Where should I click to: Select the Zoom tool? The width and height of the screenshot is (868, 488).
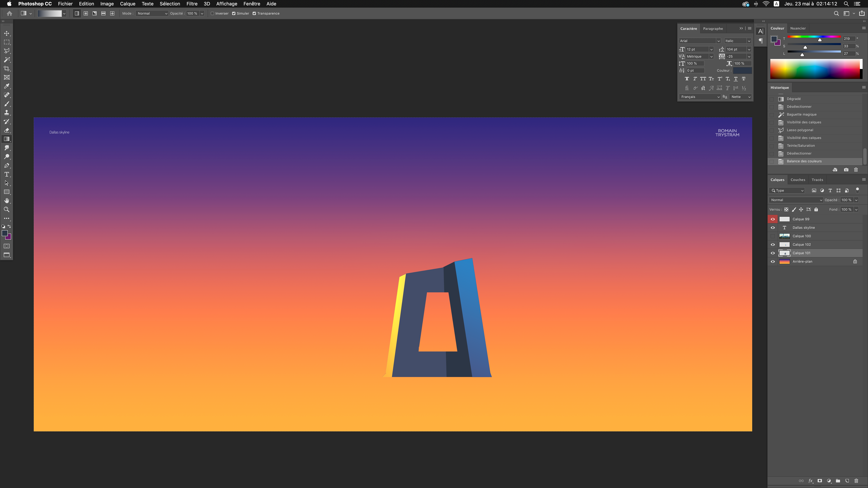pyautogui.click(x=7, y=209)
